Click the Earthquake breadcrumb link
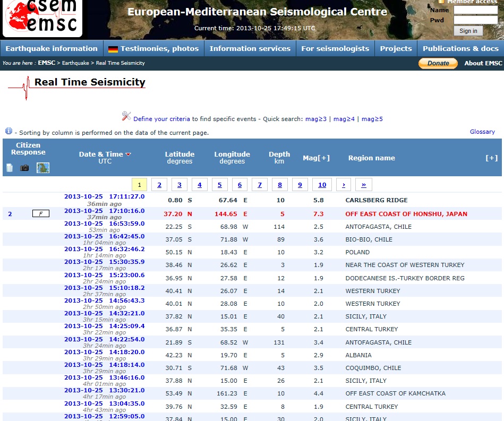The height and width of the screenshot is (421, 504). pos(75,63)
